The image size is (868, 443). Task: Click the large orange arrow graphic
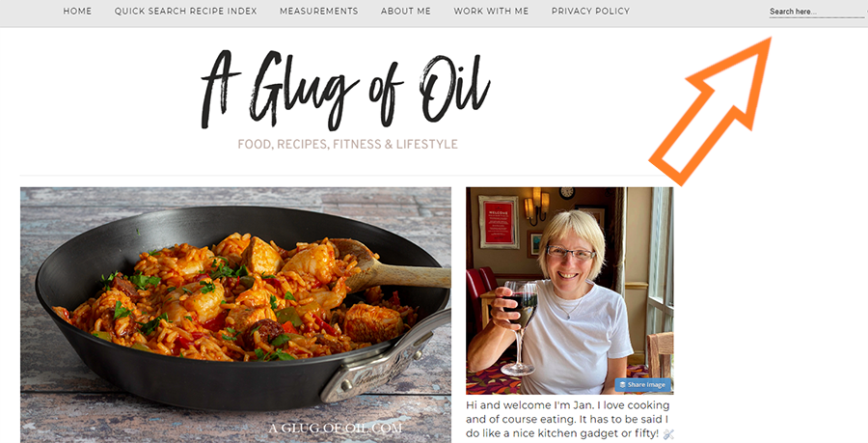(x=711, y=111)
